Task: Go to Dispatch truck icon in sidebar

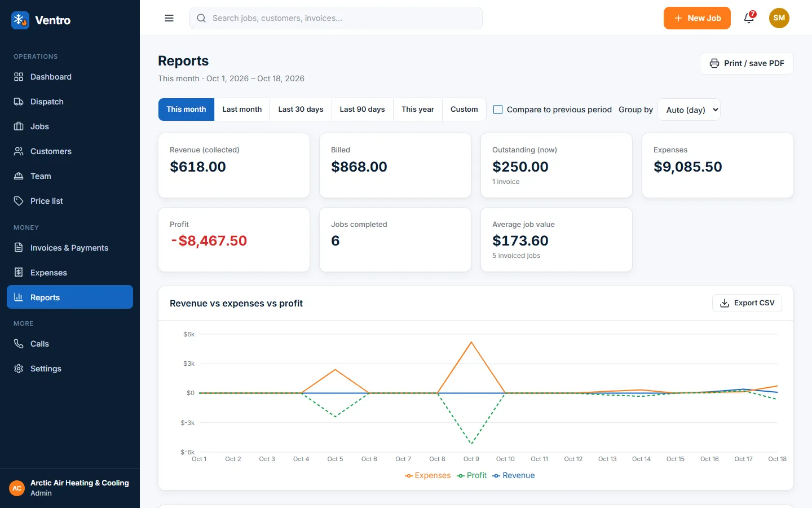Action: point(19,102)
